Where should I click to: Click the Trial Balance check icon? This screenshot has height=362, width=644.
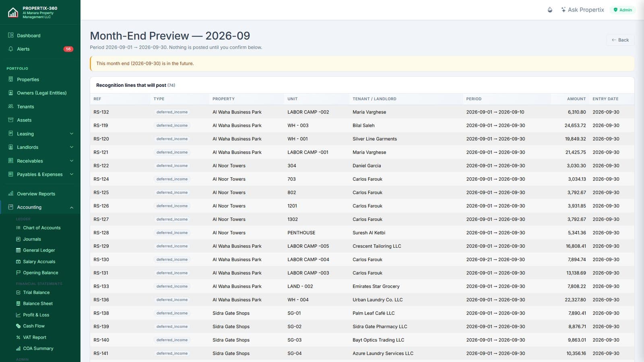point(18,292)
